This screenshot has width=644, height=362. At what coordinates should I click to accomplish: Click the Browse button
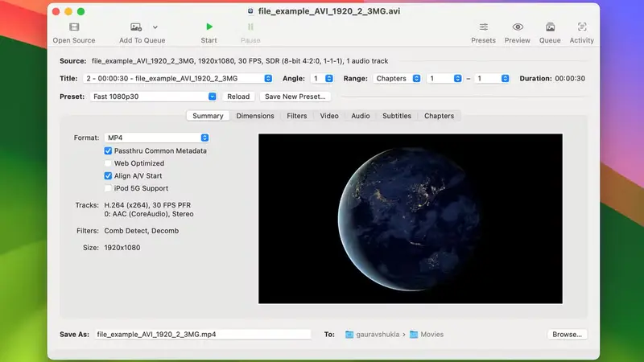[x=567, y=334]
